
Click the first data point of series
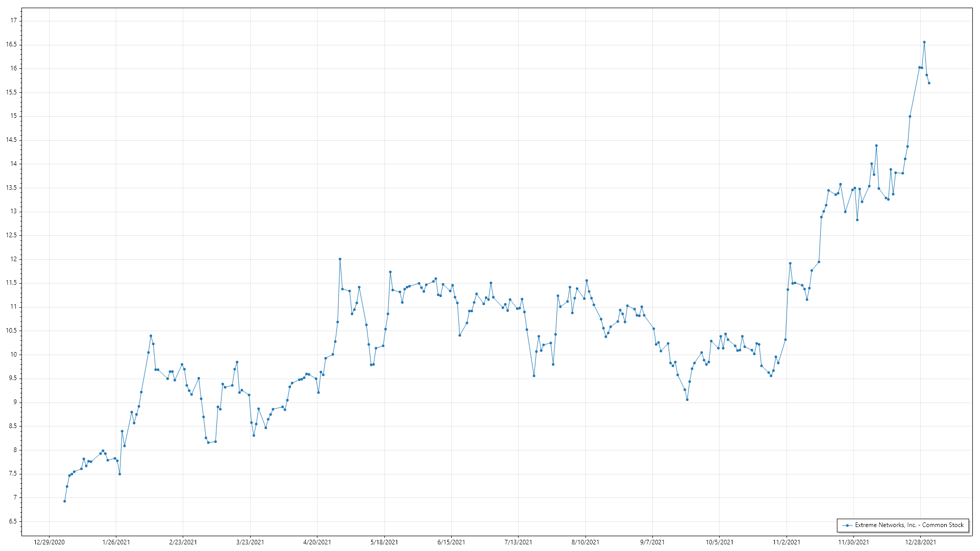64,501
